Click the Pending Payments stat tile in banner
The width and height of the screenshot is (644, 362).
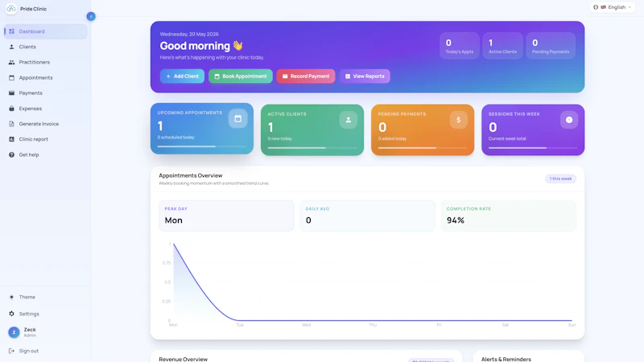(551, 46)
